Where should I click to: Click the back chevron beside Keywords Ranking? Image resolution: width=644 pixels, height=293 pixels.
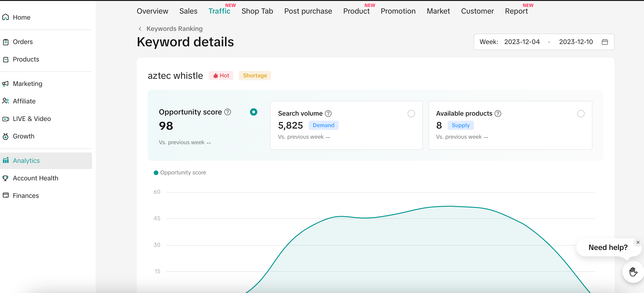click(140, 29)
